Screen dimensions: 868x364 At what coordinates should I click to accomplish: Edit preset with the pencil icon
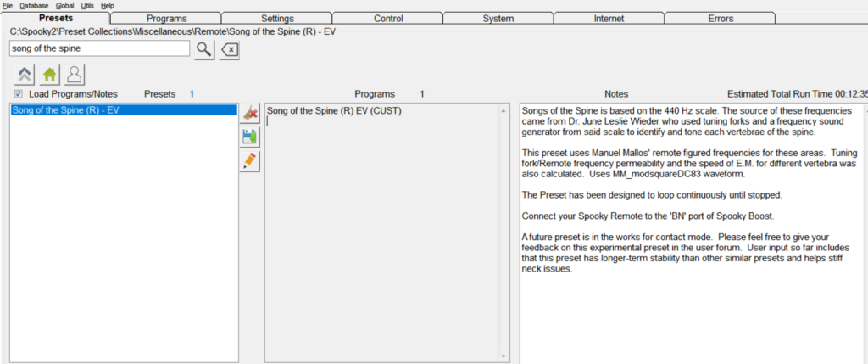(250, 161)
